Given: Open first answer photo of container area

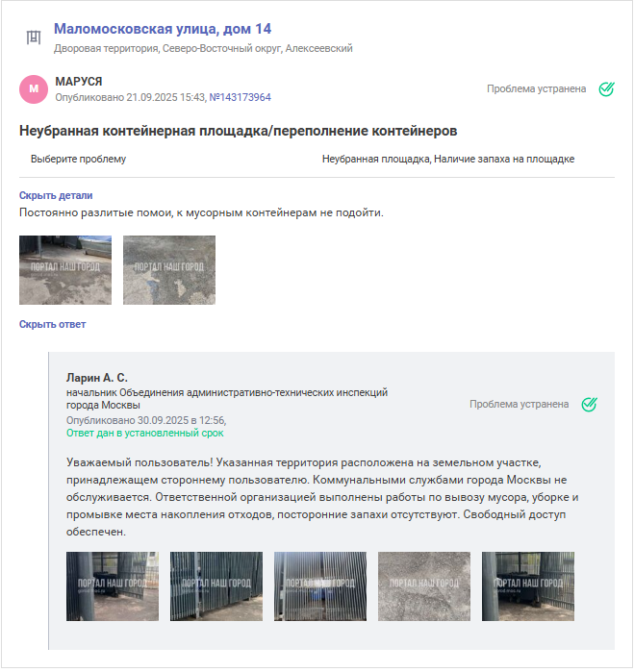Looking at the screenshot, I should pos(113,586).
